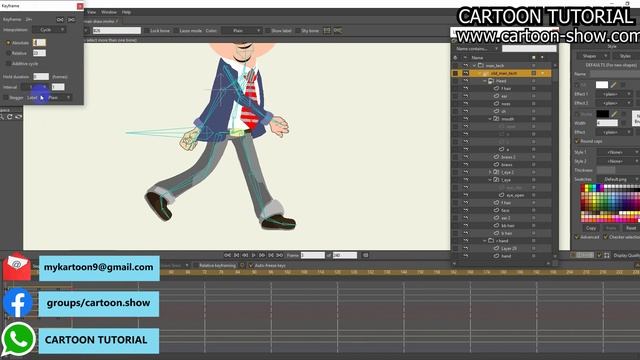The width and height of the screenshot is (640, 360).
Task: Collapse the man_tech group layer
Action: (x=474, y=65)
